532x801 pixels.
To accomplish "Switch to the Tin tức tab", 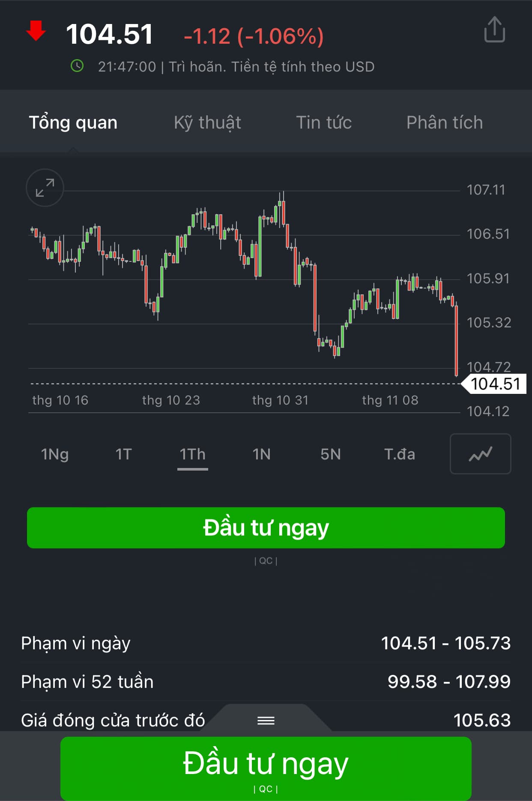I will [x=324, y=123].
